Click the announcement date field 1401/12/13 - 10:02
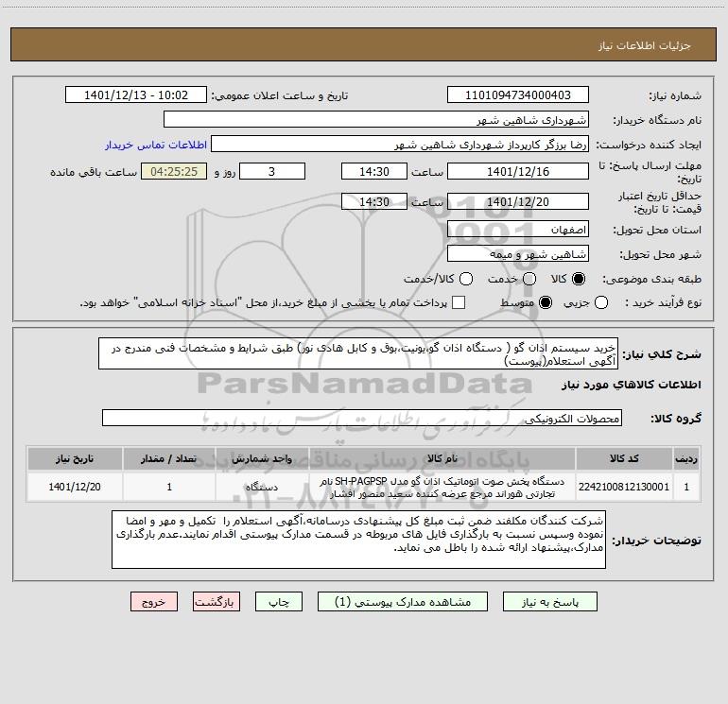This screenshot has height=704, width=728. 136,94
